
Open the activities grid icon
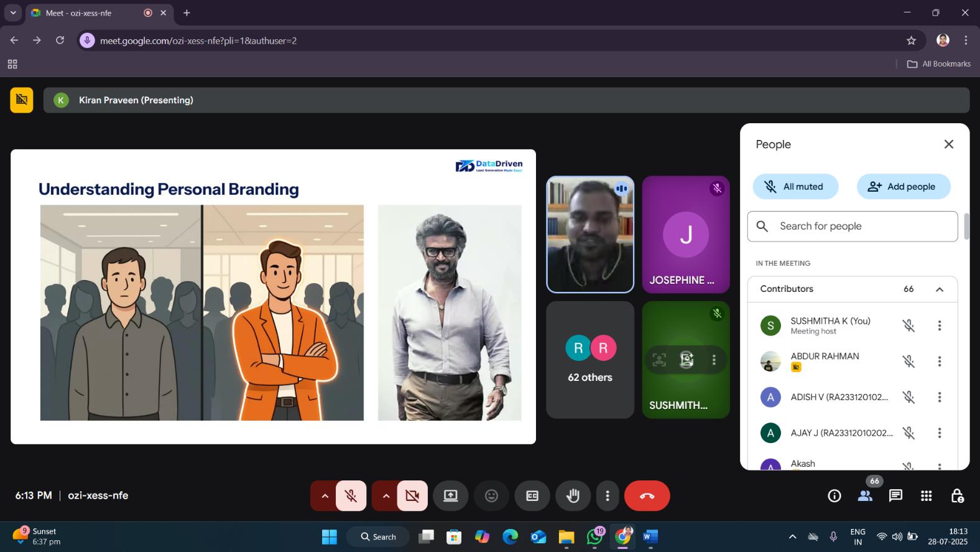click(x=926, y=496)
